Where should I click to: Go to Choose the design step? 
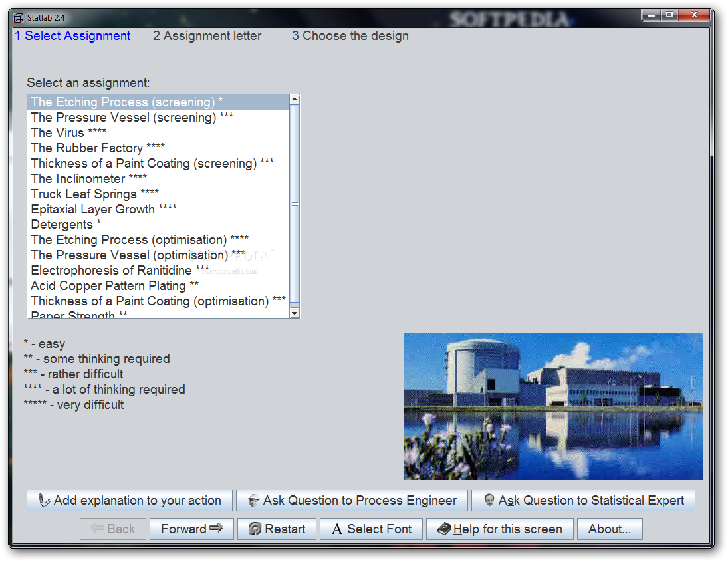point(350,36)
